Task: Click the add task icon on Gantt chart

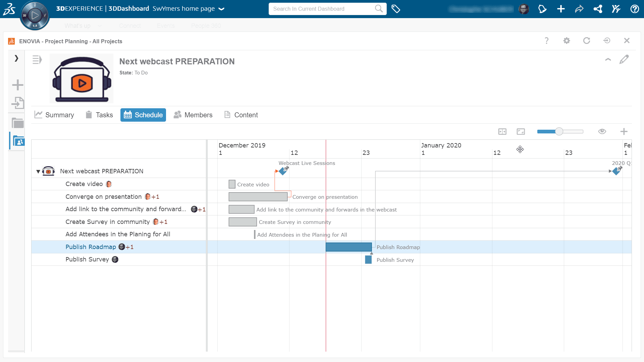Action: (624, 131)
